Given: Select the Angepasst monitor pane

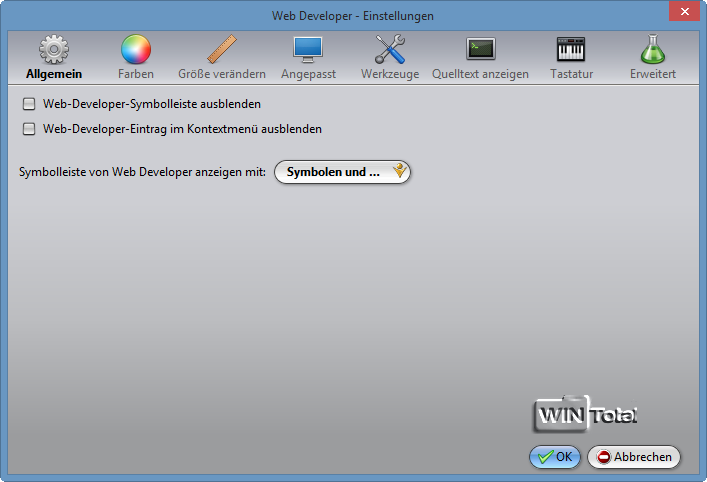Looking at the screenshot, I should pyautogui.click(x=308, y=57).
